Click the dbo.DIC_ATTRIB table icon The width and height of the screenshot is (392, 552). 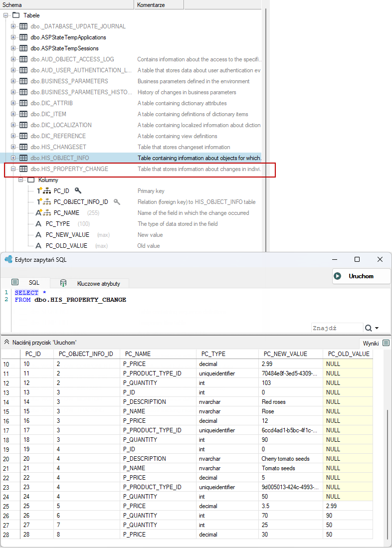tap(23, 103)
